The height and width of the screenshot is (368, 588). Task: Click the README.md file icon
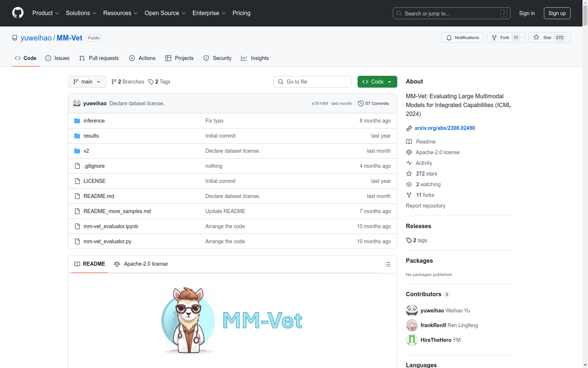tap(77, 196)
